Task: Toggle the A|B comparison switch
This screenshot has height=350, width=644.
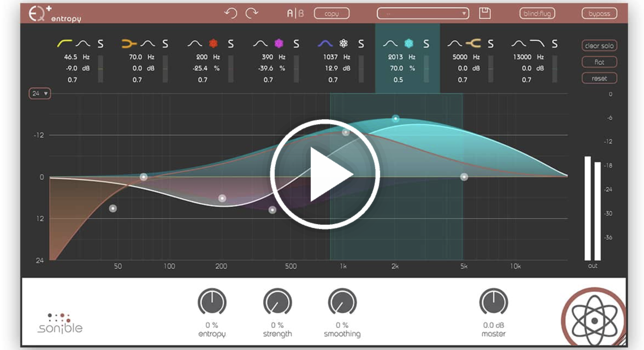Action: pyautogui.click(x=296, y=13)
